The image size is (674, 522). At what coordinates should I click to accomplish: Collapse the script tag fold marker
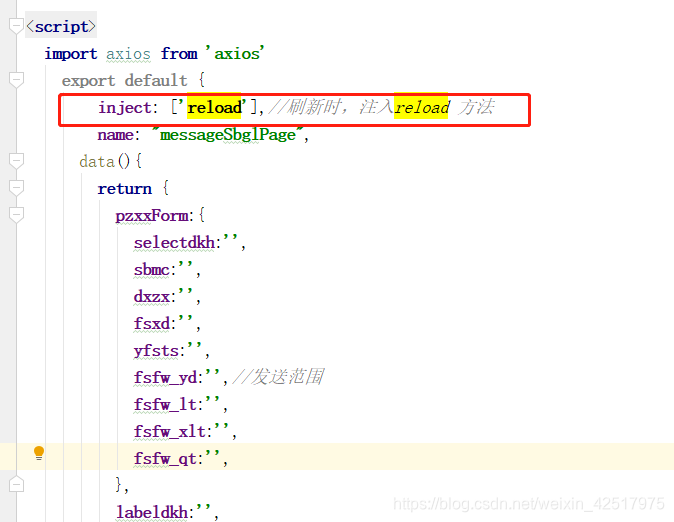click(x=16, y=26)
